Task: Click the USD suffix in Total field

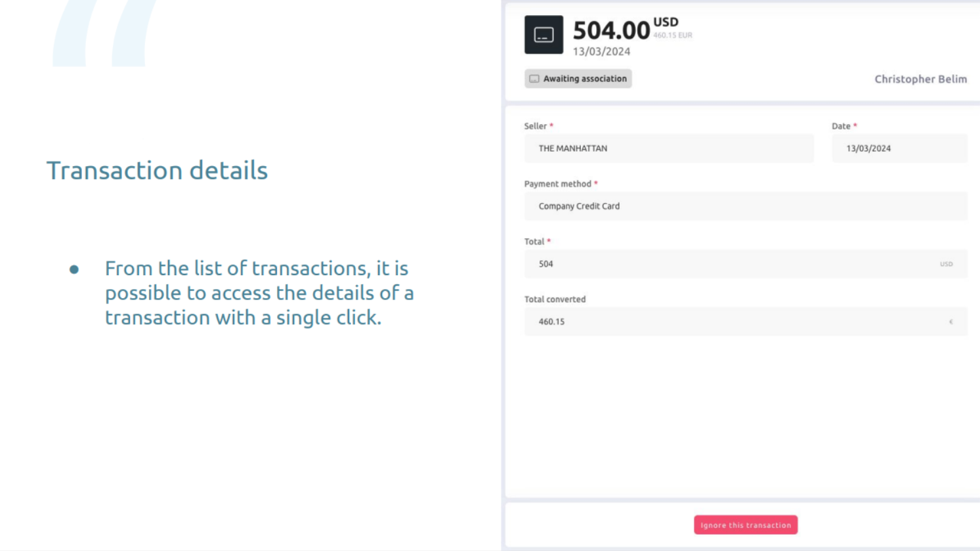Action: [946, 264]
